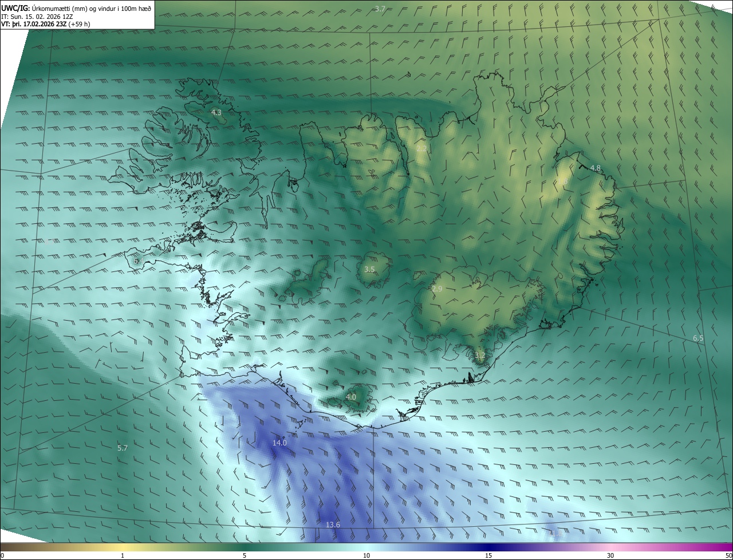This screenshot has height=560, width=733.
Task: Click the 3.7 value at the top edge
Action: pyautogui.click(x=380, y=9)
